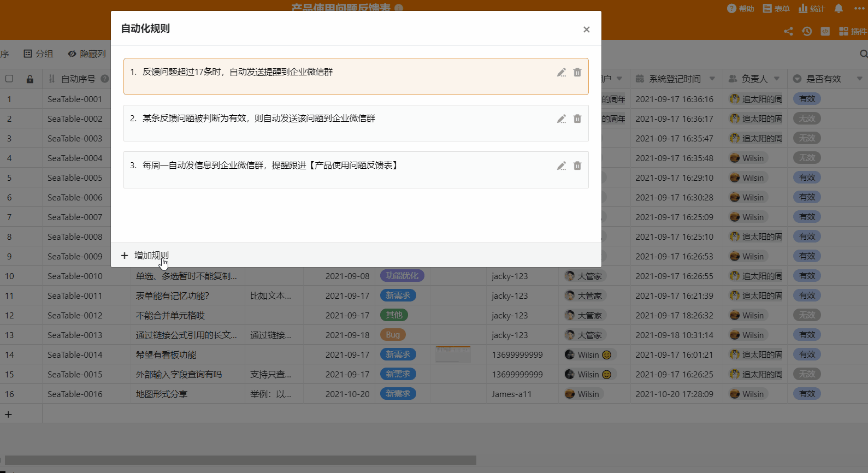Click cell SeaTable-0001
The width and height of the screenshot is (868, 473).
(75, 99)
